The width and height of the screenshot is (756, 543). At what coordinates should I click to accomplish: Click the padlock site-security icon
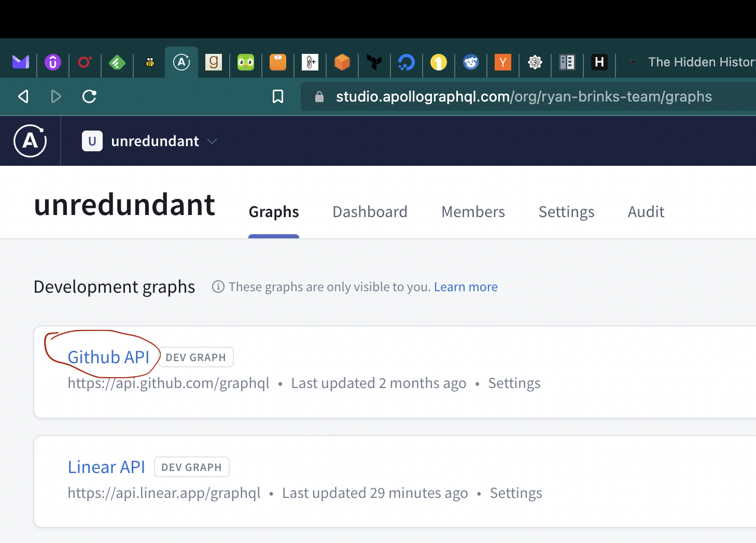coord(319,97)
